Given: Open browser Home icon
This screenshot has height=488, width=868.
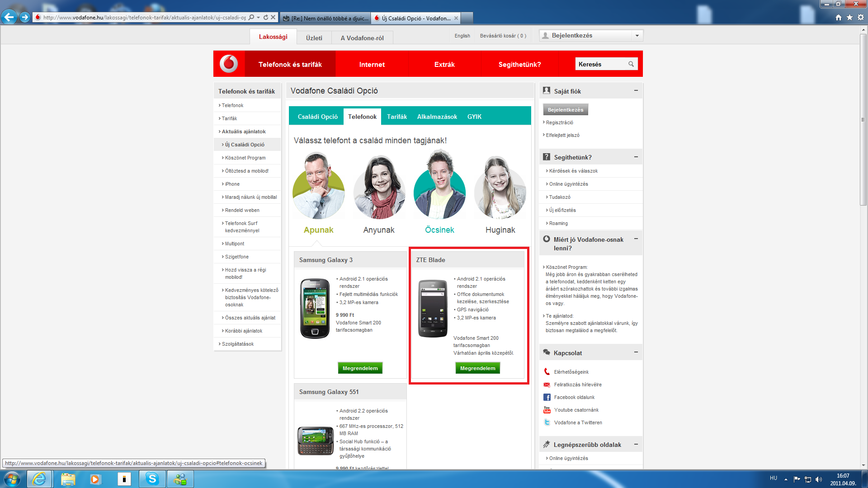Looking at the screenshot, I should (839, 17).
